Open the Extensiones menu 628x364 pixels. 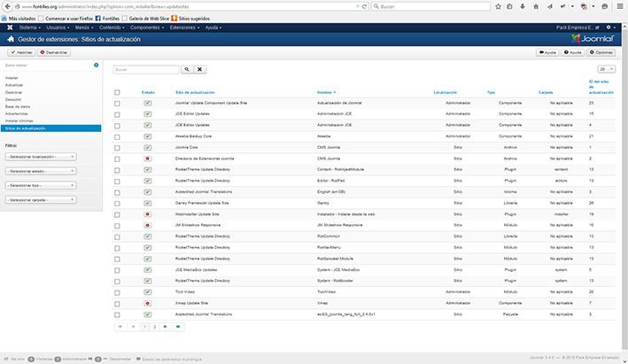pos(184,27)
